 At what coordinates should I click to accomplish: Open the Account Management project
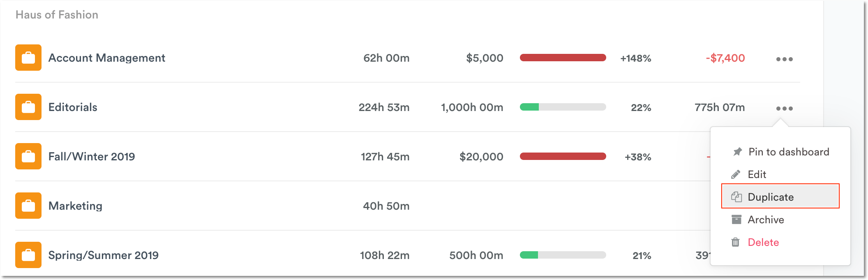[x=106, y=58]
